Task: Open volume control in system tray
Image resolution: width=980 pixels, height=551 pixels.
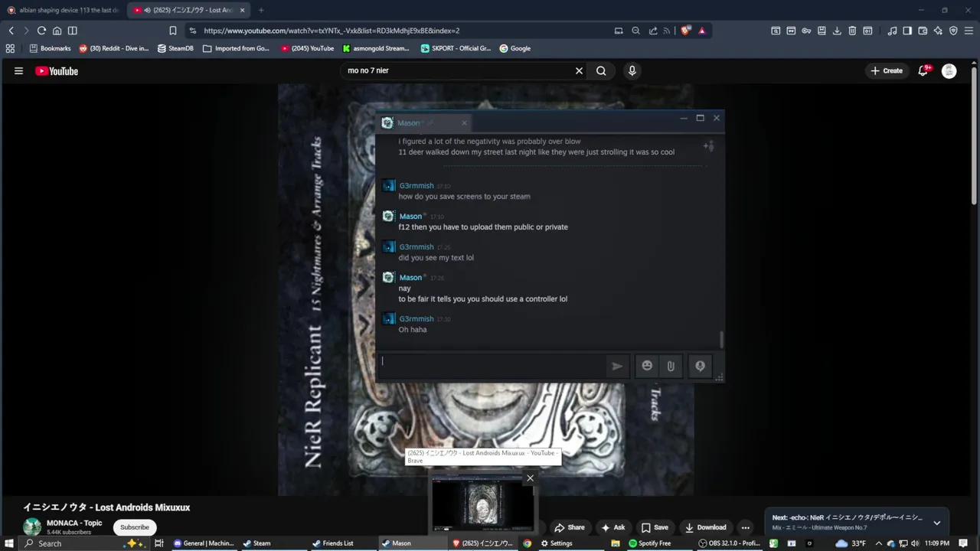Action: pyautogui.click(x=914, y=543)
